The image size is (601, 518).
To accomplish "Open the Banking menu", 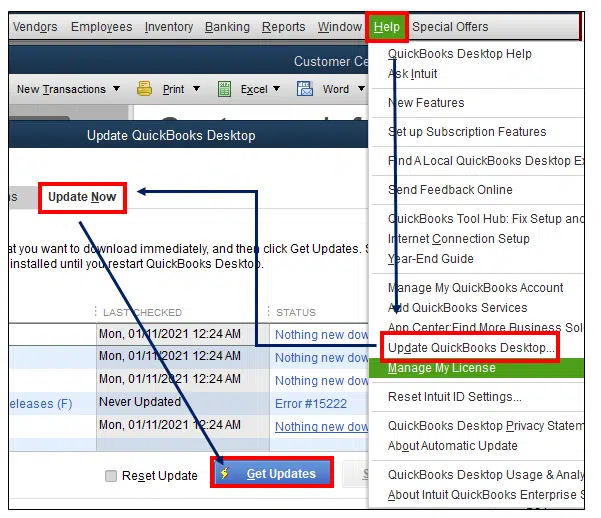I will [x=227, y=27].
